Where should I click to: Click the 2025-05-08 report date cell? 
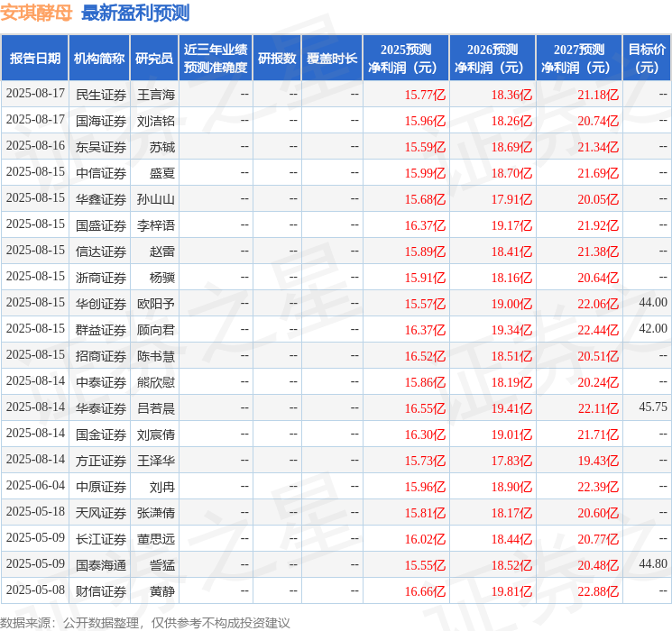pyautogui.click(x=35, y=590)
